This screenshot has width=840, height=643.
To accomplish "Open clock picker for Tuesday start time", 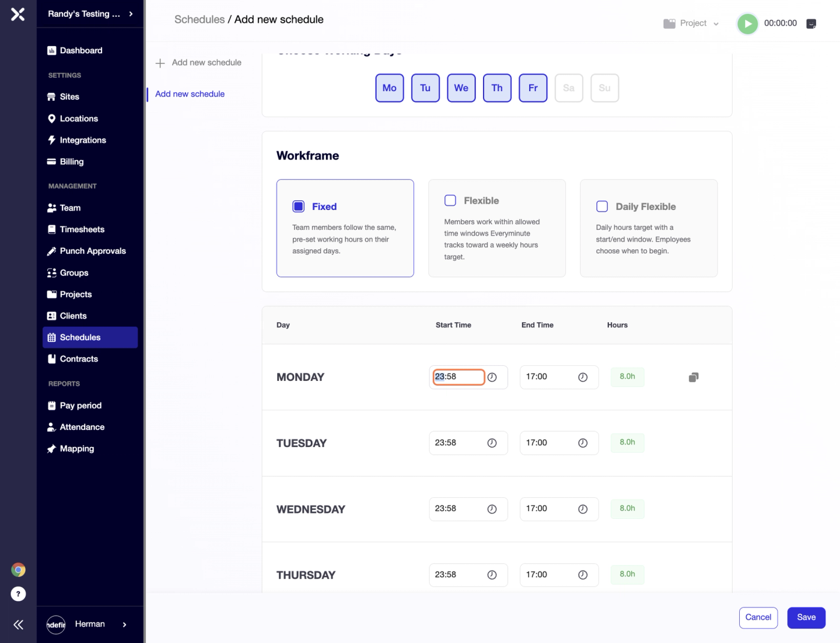I will (x=492, y=443).
